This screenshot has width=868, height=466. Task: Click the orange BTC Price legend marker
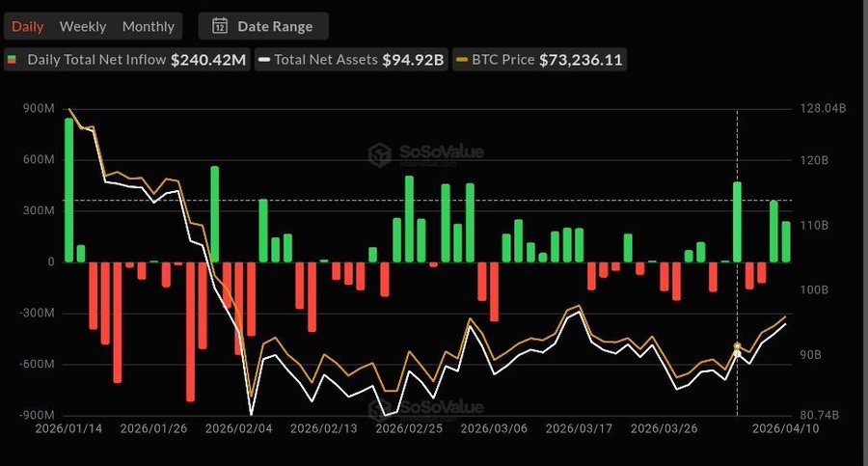tap(462, 60)
